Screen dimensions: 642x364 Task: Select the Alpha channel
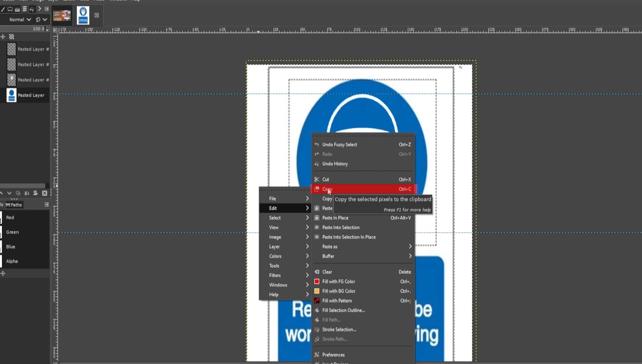tap(25, 261)
